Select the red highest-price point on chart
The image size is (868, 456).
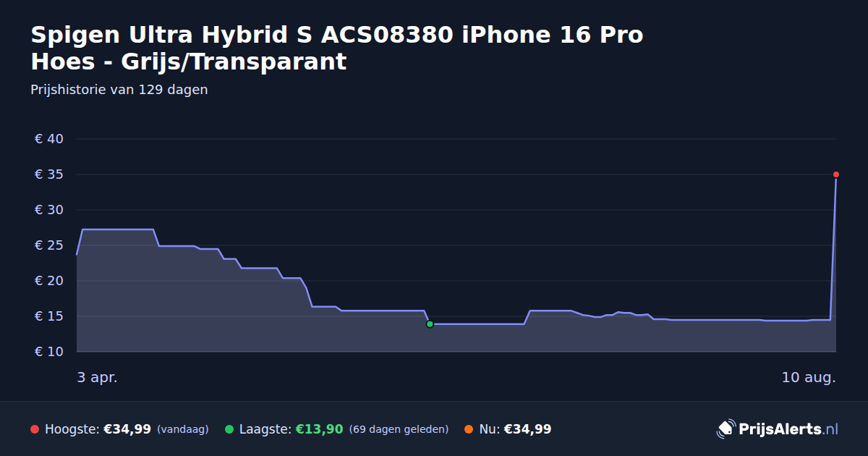pyautogui.click(x=836, y=174)
